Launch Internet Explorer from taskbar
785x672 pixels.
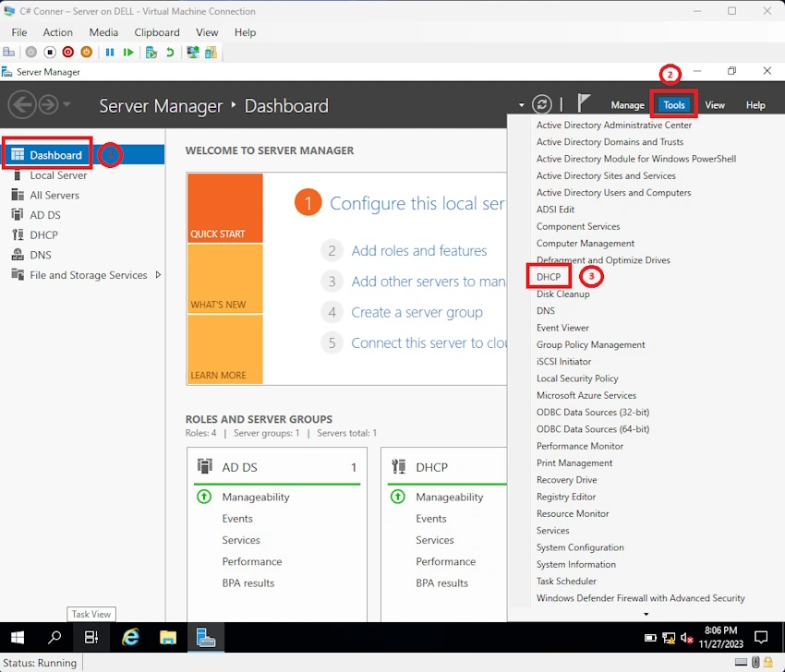(130, 637)
